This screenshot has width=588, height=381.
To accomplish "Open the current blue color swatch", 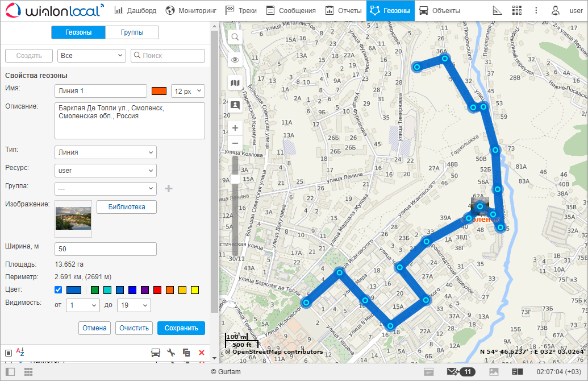I will (74, 290).
